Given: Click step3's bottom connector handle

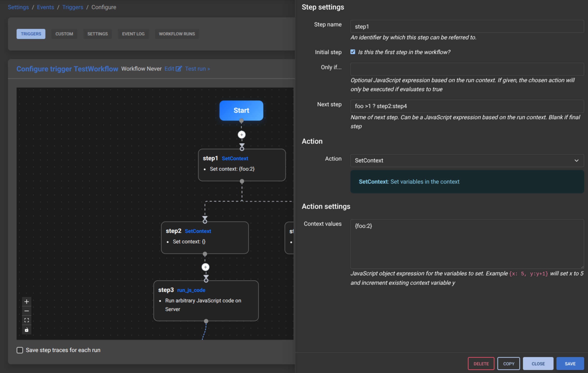Looking at the screenshot, I should pos(206,321).
